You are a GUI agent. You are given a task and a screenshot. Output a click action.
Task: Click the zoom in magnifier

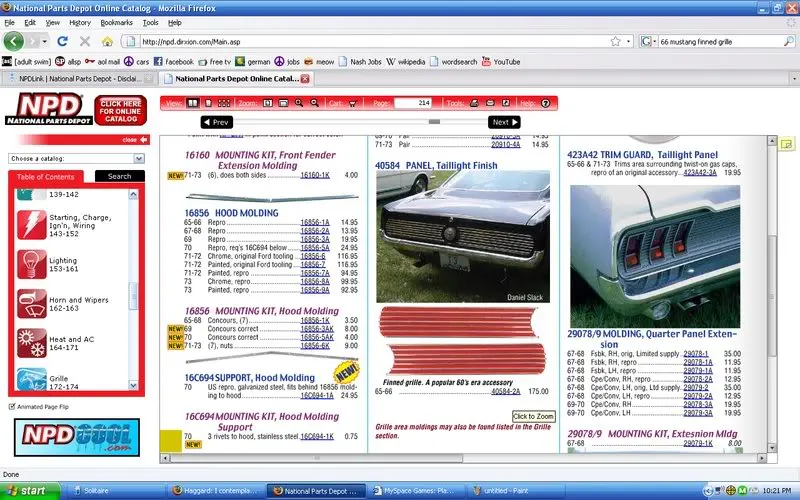[x=299, y=103]
